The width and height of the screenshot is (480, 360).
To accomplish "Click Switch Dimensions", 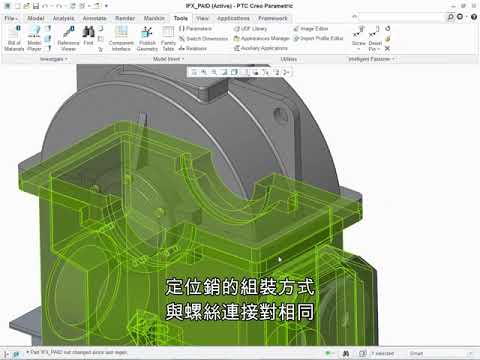I will 203,39.
